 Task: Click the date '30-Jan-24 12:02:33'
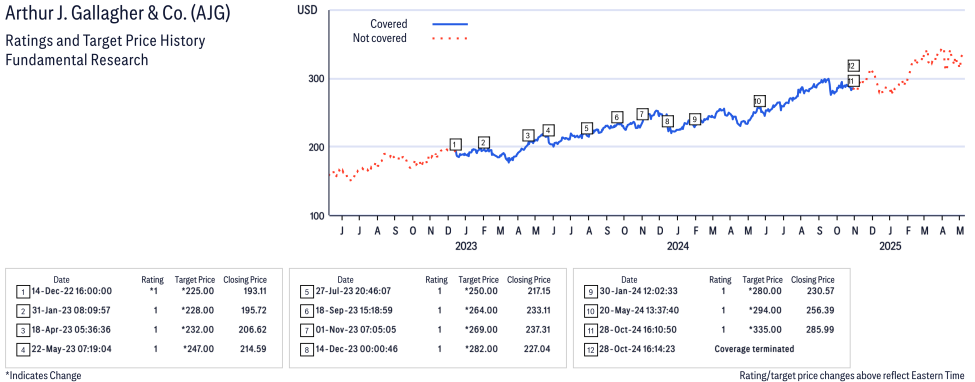click(x=640, y=291)
